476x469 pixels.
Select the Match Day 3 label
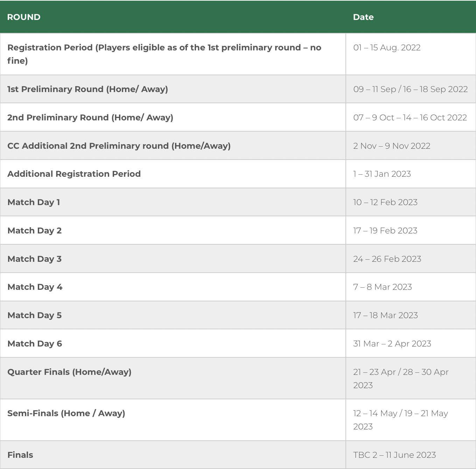(34, 259)
